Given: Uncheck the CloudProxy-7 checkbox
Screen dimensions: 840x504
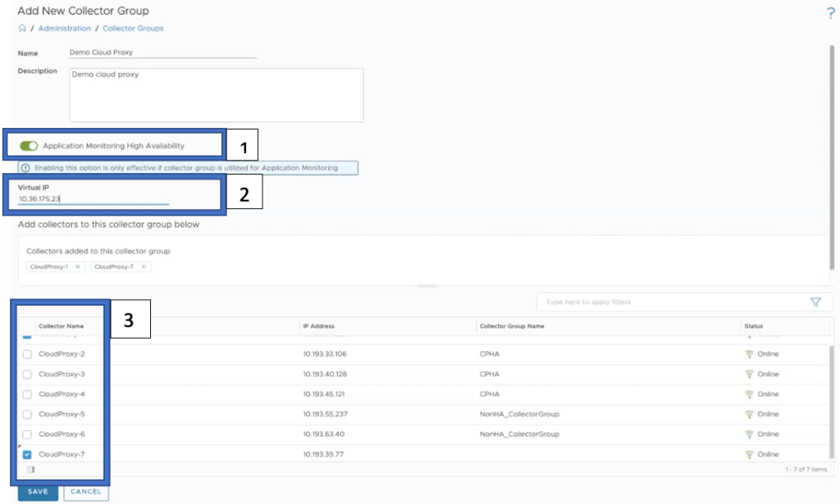Looking at the screenshot, I should 27,454.
